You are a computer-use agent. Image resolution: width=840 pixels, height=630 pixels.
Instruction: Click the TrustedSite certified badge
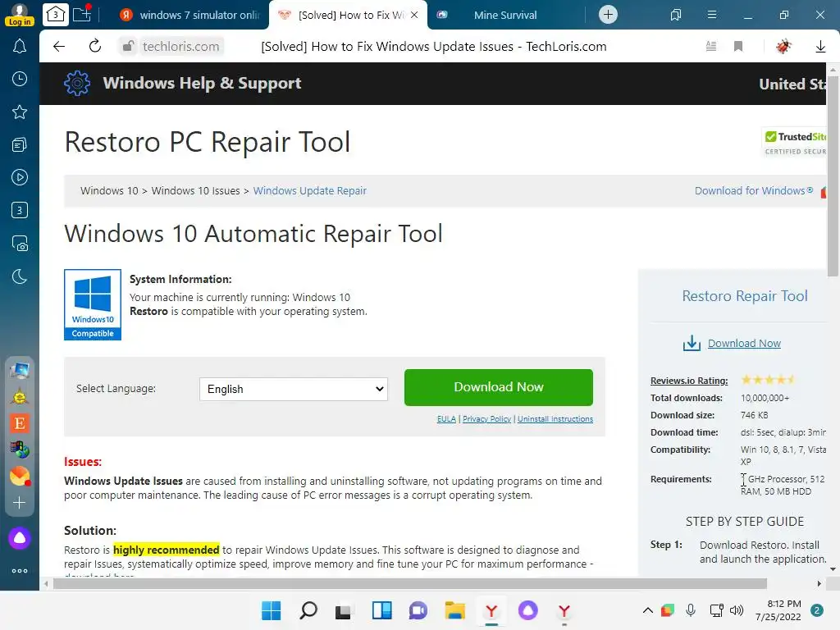click(x=794, y=143)
